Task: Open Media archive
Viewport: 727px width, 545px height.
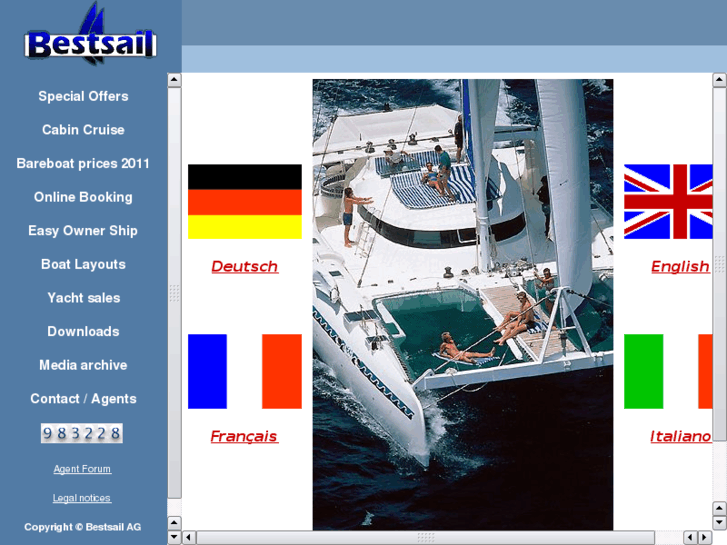Action: pyautogui.click(x=83, y=365)
